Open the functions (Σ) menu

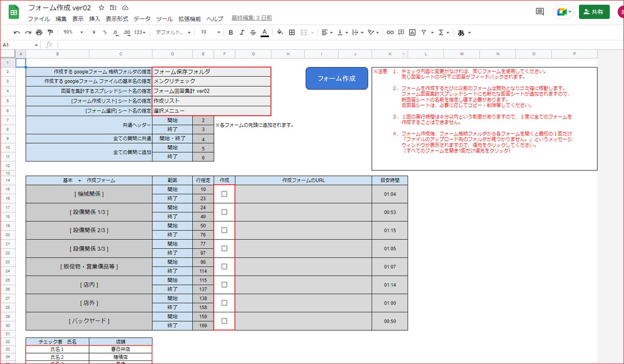[443, 32]
